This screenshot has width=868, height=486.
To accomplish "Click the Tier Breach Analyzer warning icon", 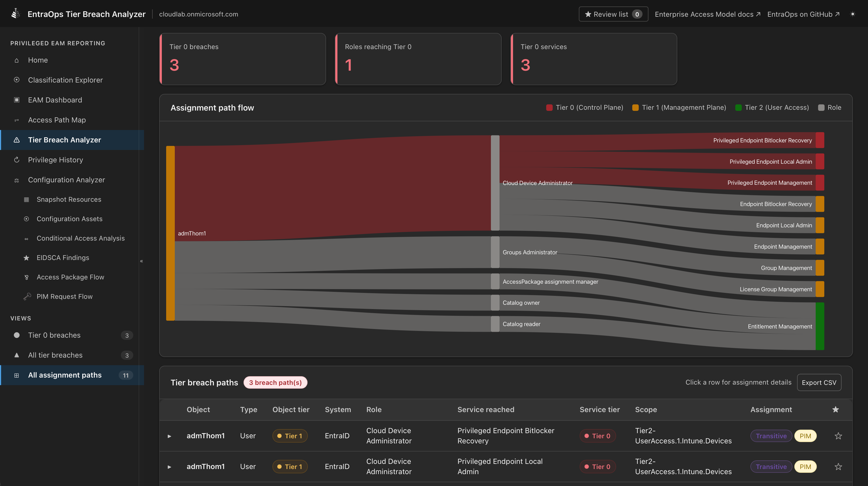I will pyautogui.click(x=16, y=140).
